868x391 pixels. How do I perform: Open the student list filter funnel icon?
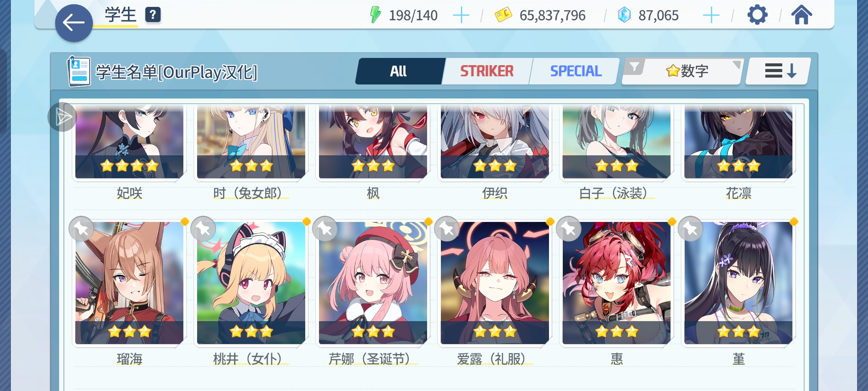pyautogui.click(x=634, y=67)
